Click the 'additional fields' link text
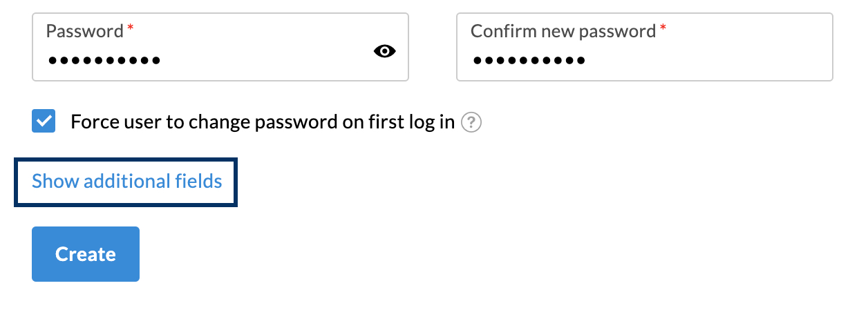 pyautogui.click(x=153, y=182)
